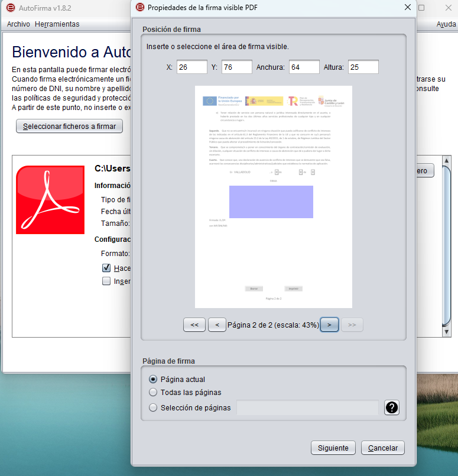Click the scrollbar down arrow in AutoFirma

pyautogui.click(x=446, y=332)
